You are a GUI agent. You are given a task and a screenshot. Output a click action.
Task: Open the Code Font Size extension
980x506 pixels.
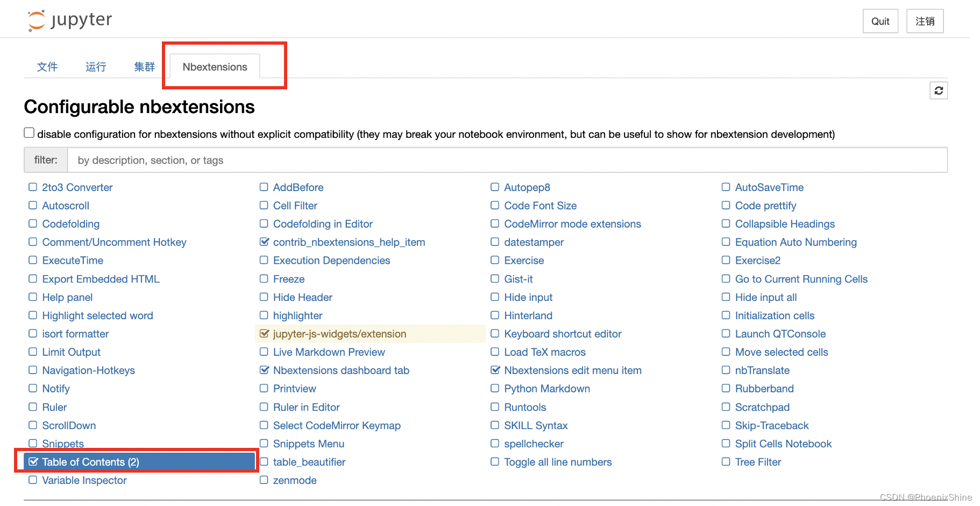(x=540, y=206)
